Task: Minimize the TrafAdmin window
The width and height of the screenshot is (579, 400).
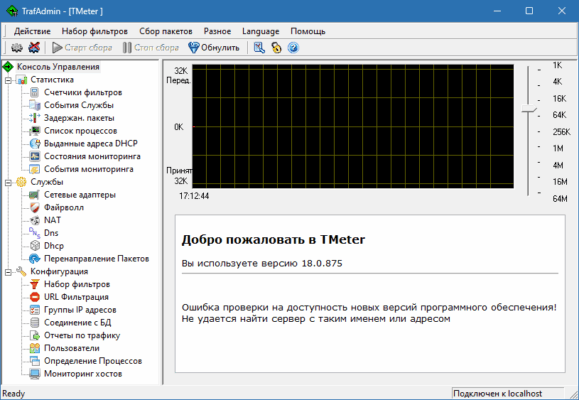Action: click(497, 11)
